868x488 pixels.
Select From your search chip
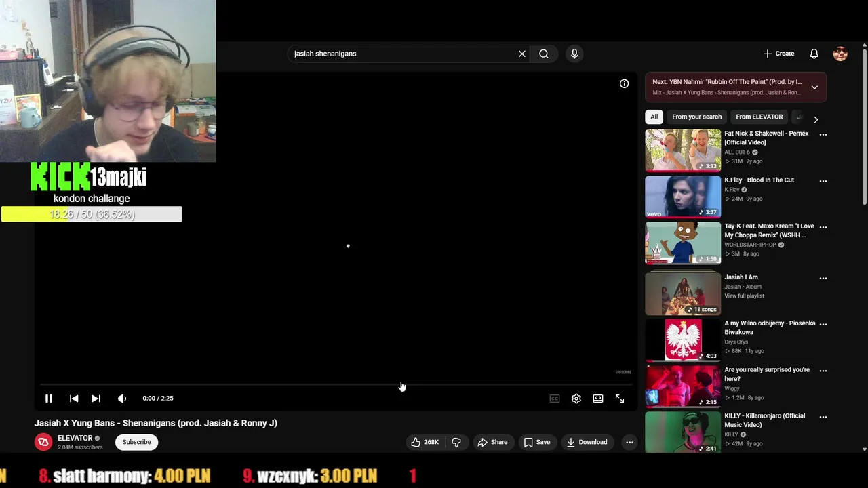pyautogui.click(x=696, y=117)
